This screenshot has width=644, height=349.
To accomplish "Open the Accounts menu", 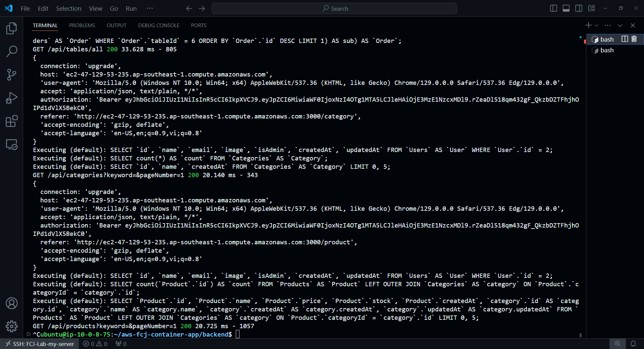I will tap(11, 303).
